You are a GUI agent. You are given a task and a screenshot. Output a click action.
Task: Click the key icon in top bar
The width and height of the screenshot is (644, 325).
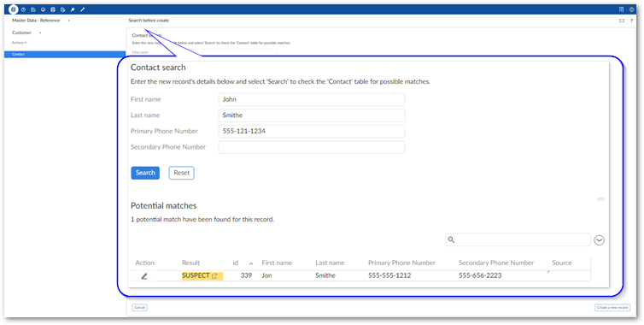pos(73,9)
